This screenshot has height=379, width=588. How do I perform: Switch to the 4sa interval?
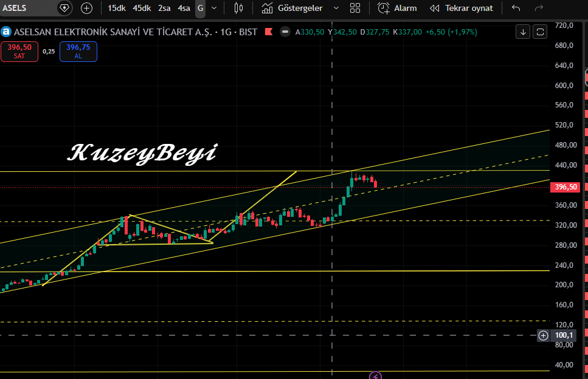(184, 8)
